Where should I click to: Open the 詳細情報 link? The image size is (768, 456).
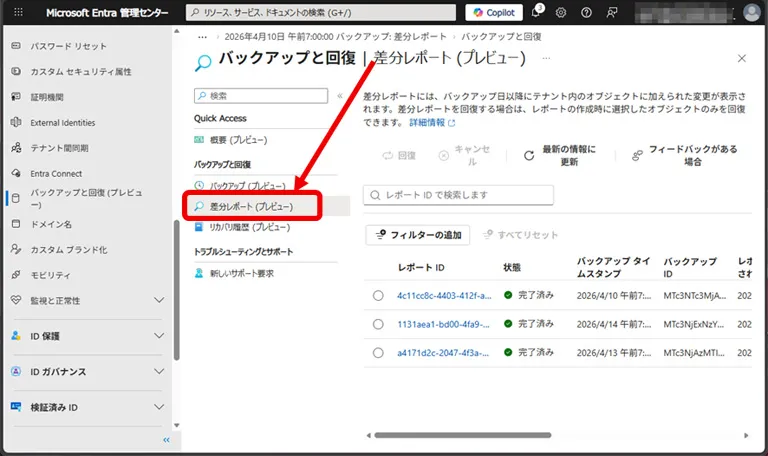[x=432, y=122]
